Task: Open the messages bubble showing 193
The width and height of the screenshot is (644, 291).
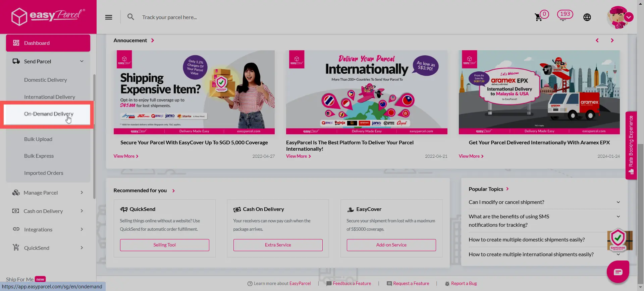Action: 565,15
